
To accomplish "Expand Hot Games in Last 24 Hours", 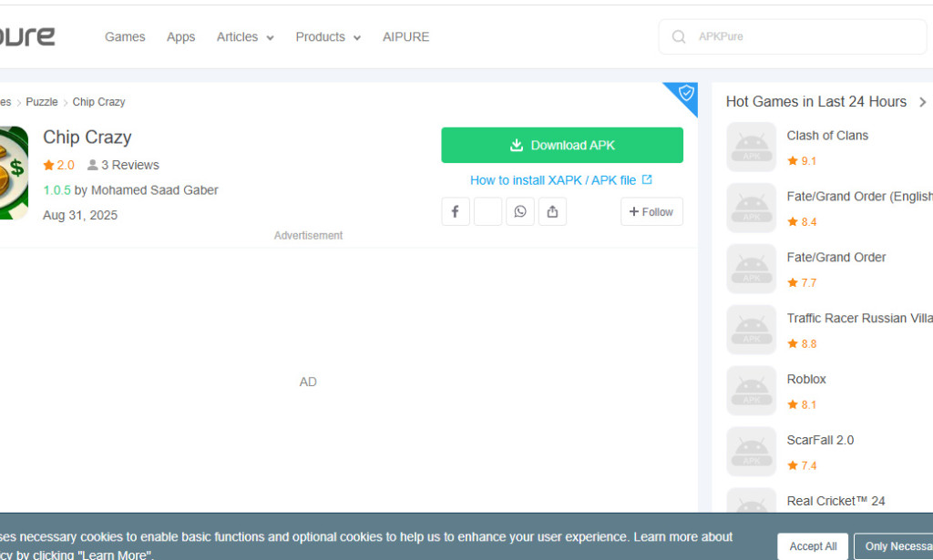I will (x=922, y=102).
